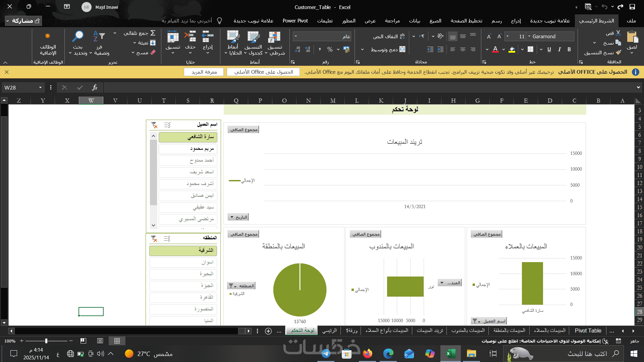The image size is (644, 362).
Task: Open the Name Box dropdown arrow
Action: 40,87
